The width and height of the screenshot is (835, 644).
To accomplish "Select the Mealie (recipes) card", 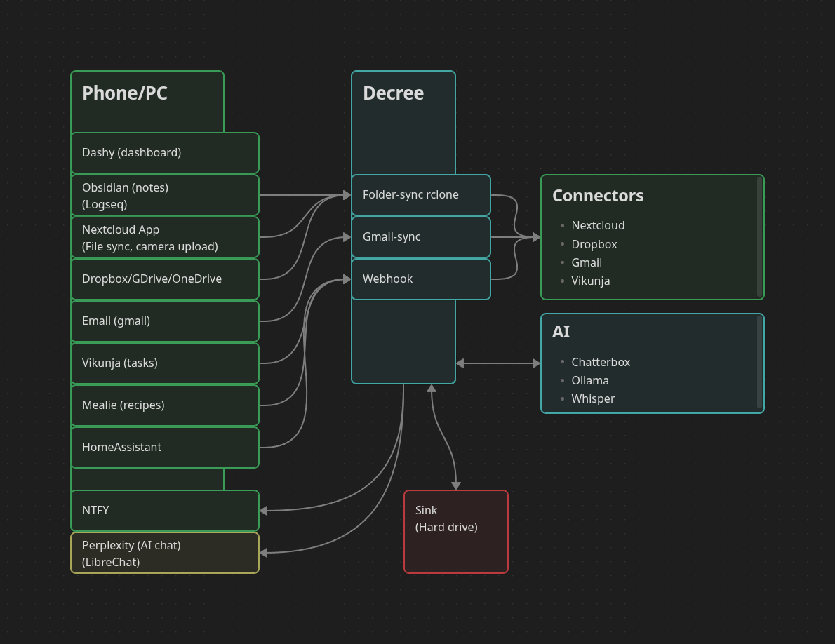I will [x=164, y=405].
